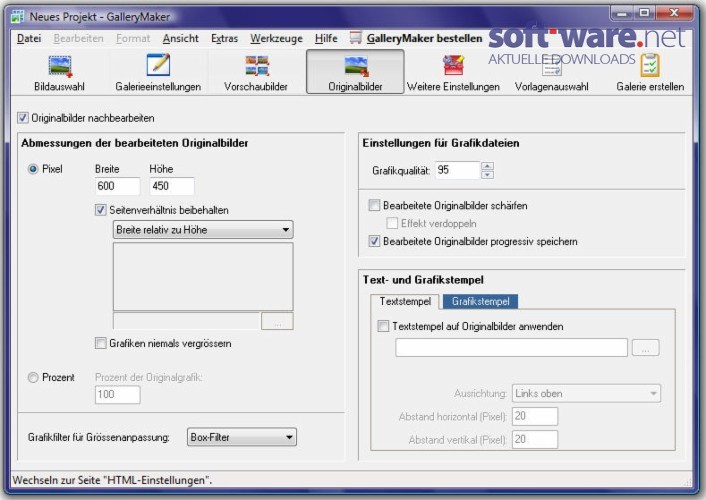Open the Format menu
Viewport: 706px width, 500px height.
pyautogui.click(x=133, y=39)
